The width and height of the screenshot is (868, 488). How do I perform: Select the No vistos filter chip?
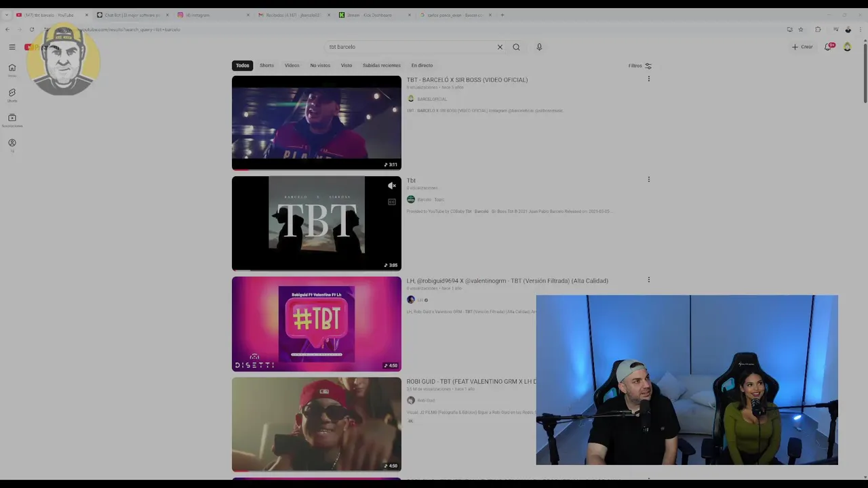(320, 66)
